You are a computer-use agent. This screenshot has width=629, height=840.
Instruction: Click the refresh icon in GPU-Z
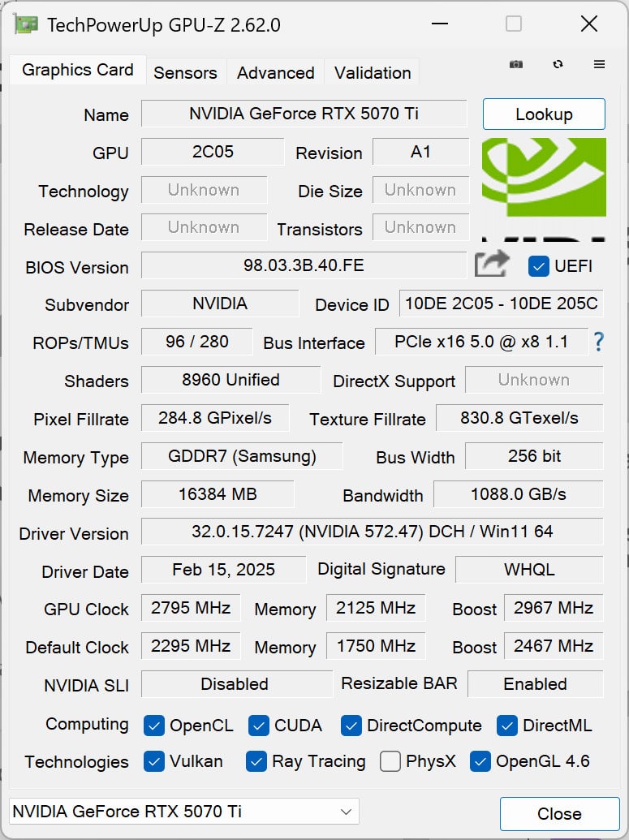click(x=558, y=64)
